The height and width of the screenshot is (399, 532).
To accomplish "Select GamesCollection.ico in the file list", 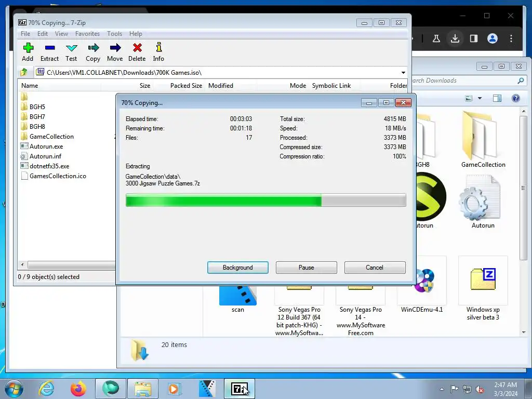I will (x=54, y=176).
